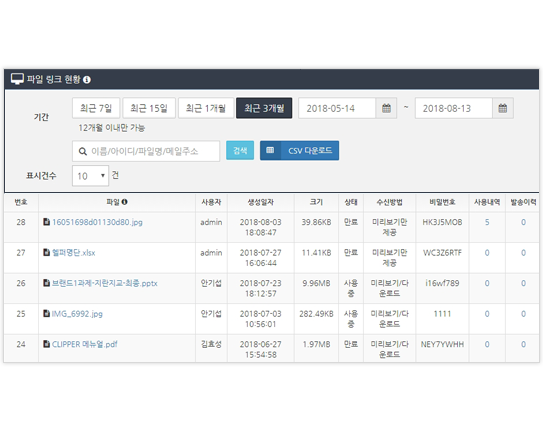
Task: Click the CSV 다운로드 button
Action: [x=299, y=150]
